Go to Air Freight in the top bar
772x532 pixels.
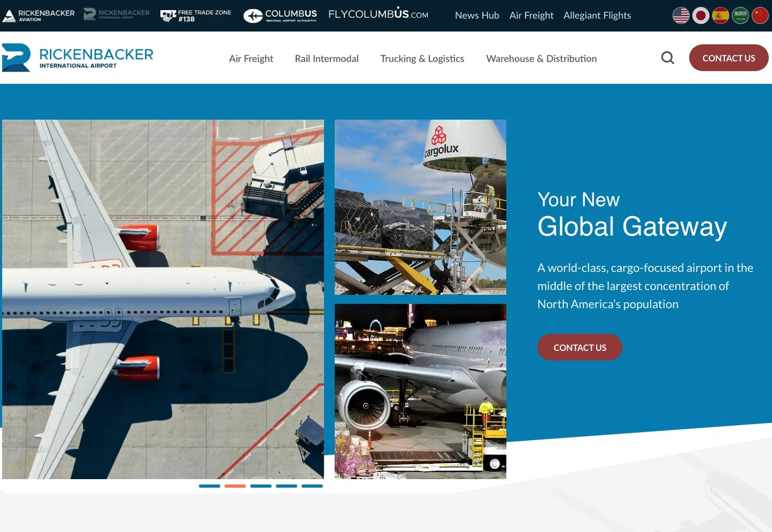(x=531, y=15)
